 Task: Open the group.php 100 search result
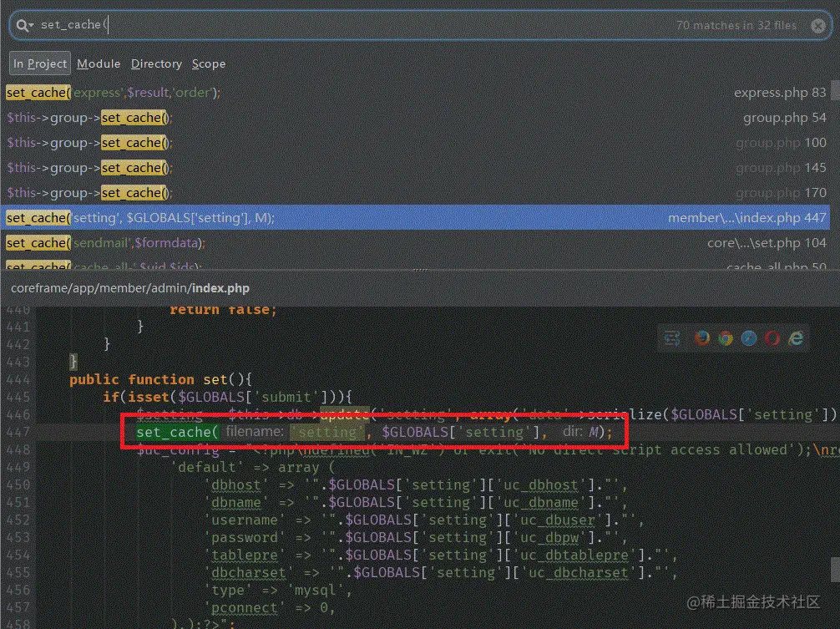coord(416,143)
